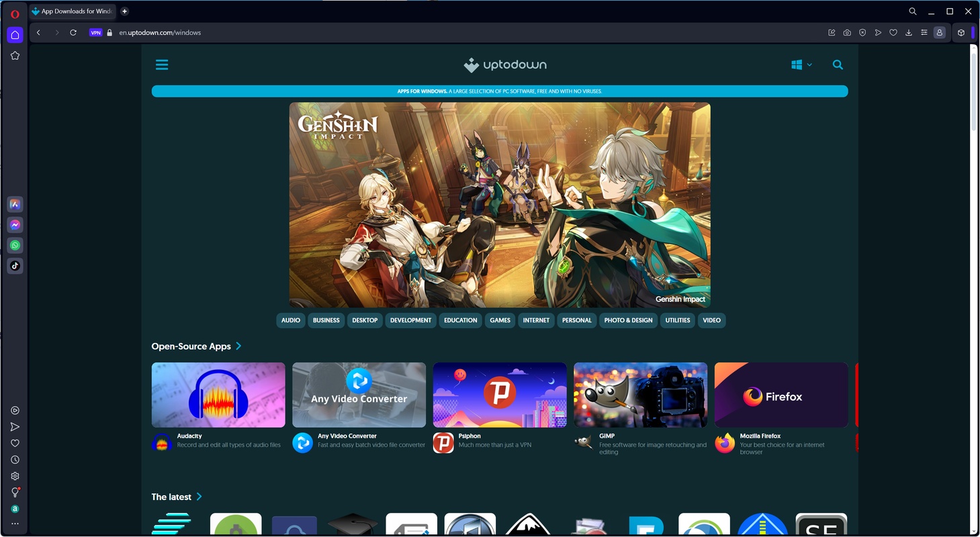Open browsing History clock icon
The width and height of the screenshot is (980, 537).
[15, 460]
